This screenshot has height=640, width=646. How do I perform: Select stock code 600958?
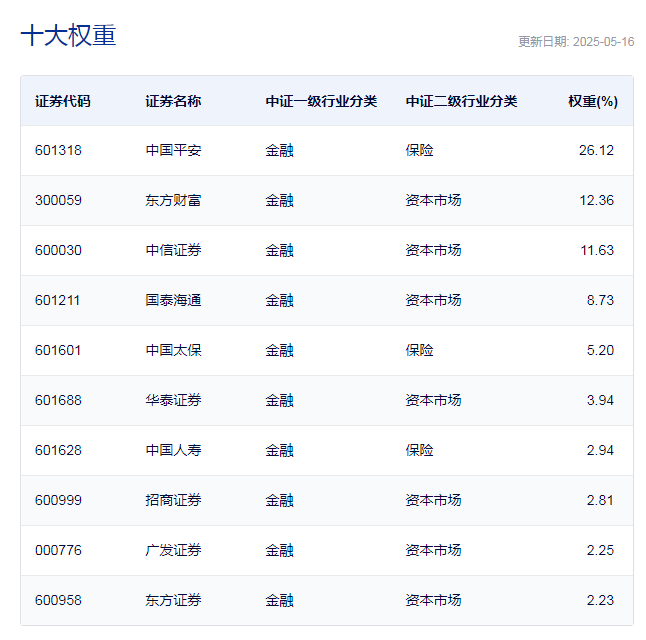[58, 600]
